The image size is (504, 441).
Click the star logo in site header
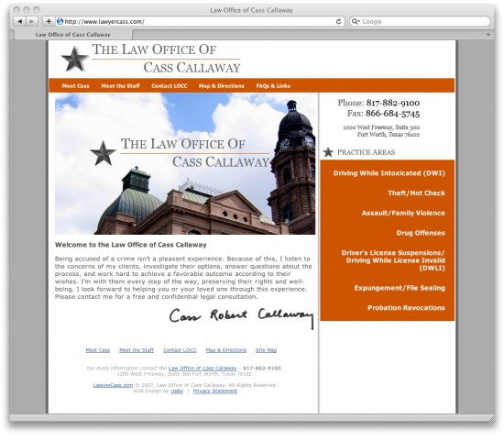74,60
